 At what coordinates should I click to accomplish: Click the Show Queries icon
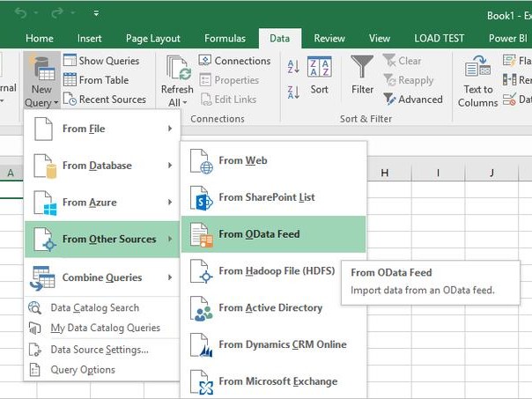70,61
